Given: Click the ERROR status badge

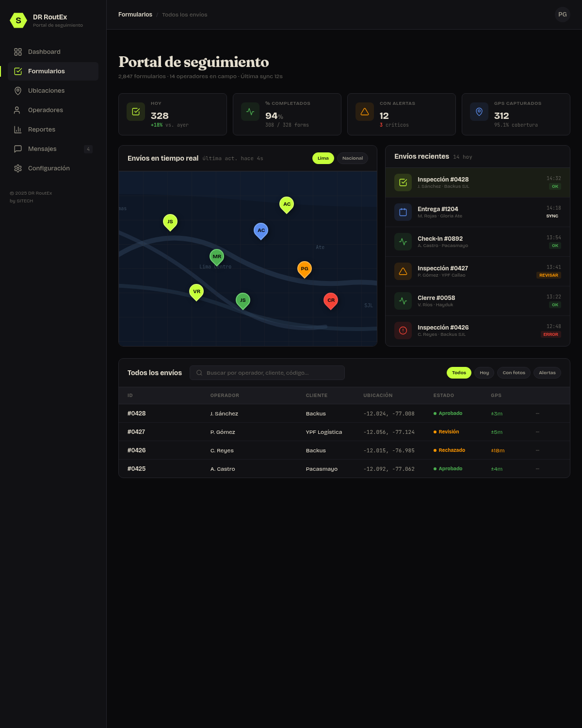Looking at the screenshot, I should 550,334.
